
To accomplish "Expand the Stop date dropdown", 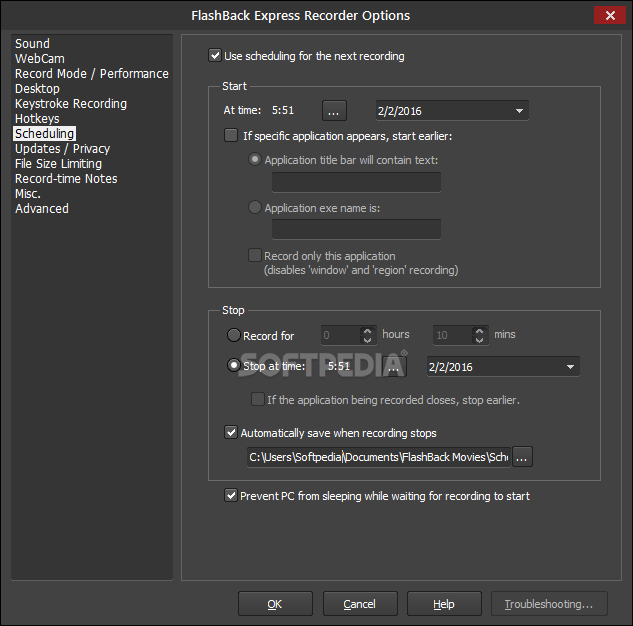I will 570,366.
